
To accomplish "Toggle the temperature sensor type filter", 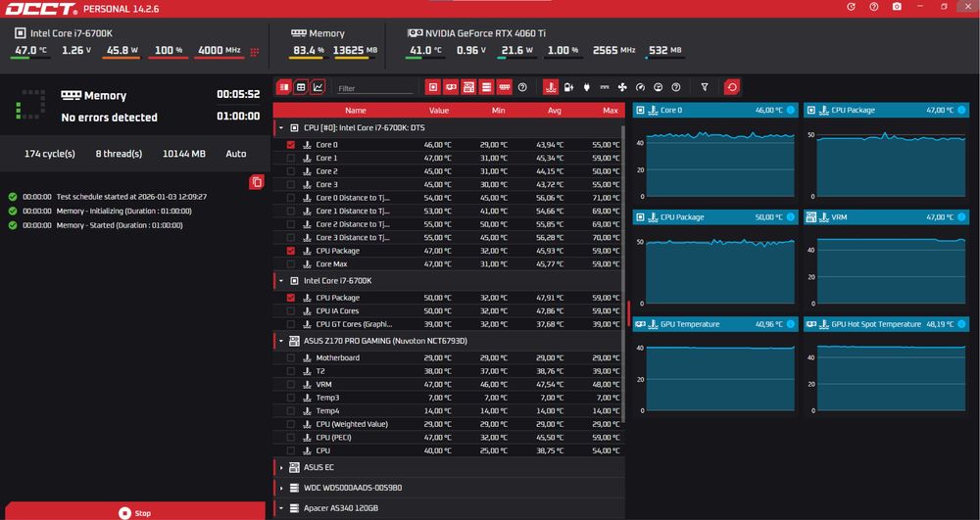I will (x=551, y=87).
